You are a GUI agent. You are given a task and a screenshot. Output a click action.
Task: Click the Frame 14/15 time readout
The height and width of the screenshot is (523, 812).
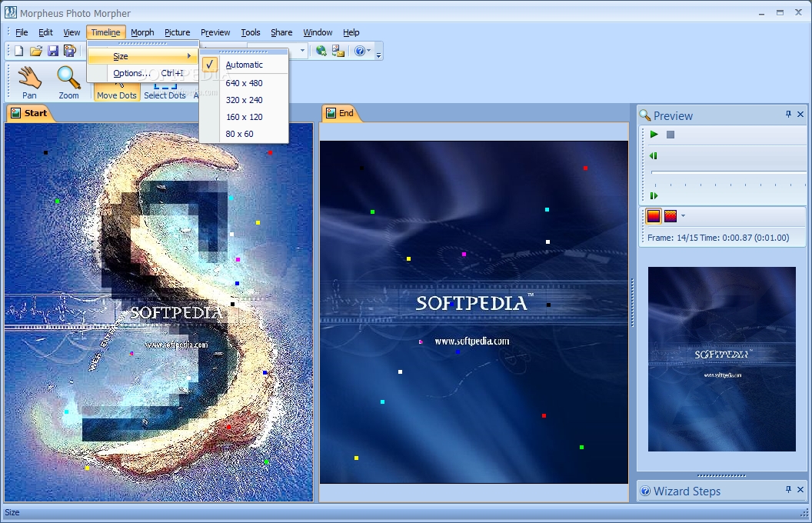click(718, 238)
